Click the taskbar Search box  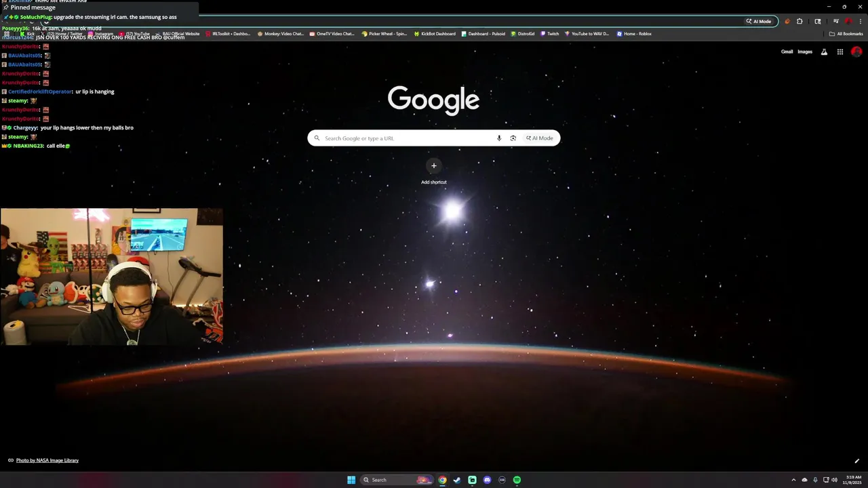397,480
